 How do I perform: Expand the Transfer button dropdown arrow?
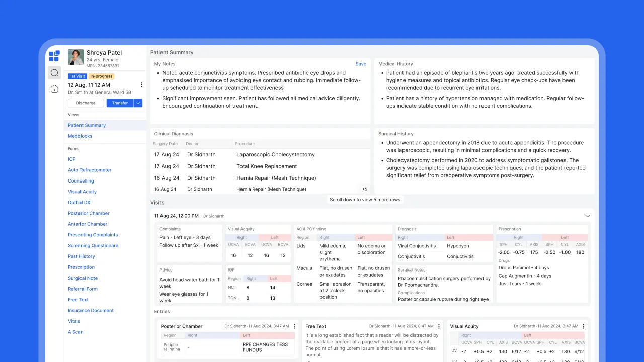138,103
